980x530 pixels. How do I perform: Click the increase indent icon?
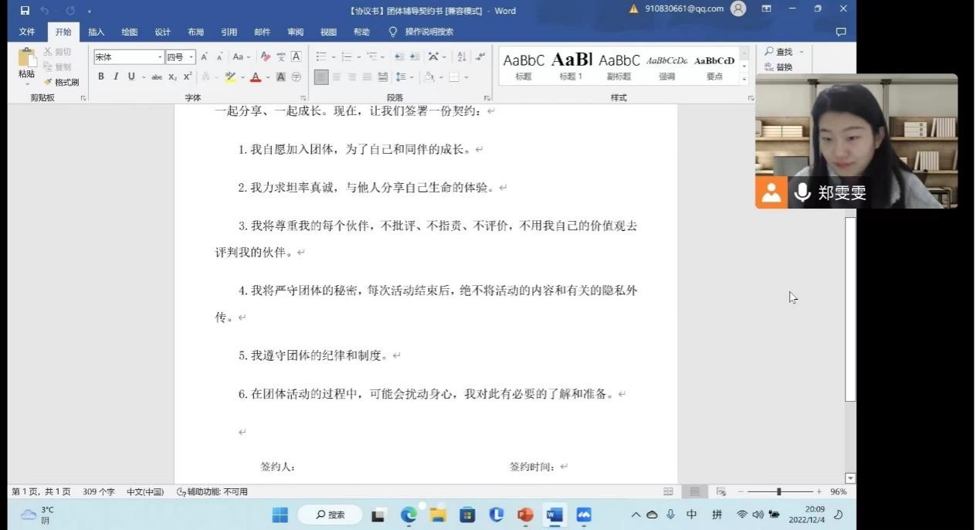[x=415, y=57]
